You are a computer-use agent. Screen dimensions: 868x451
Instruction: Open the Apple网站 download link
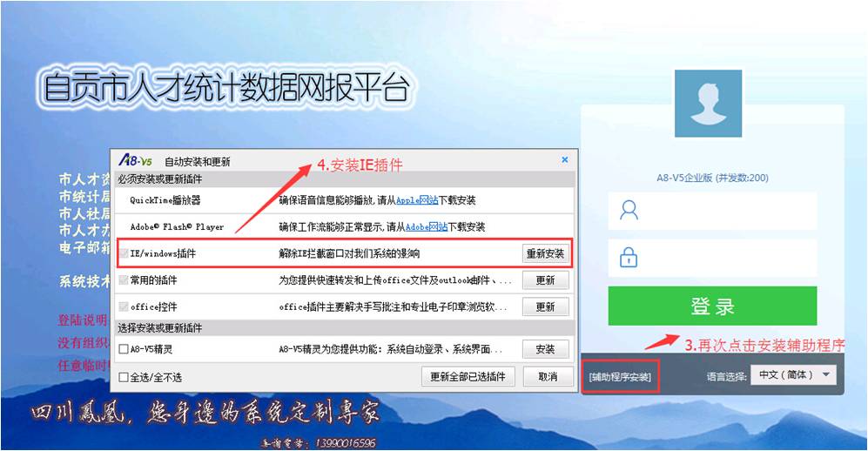click(417, 200)
